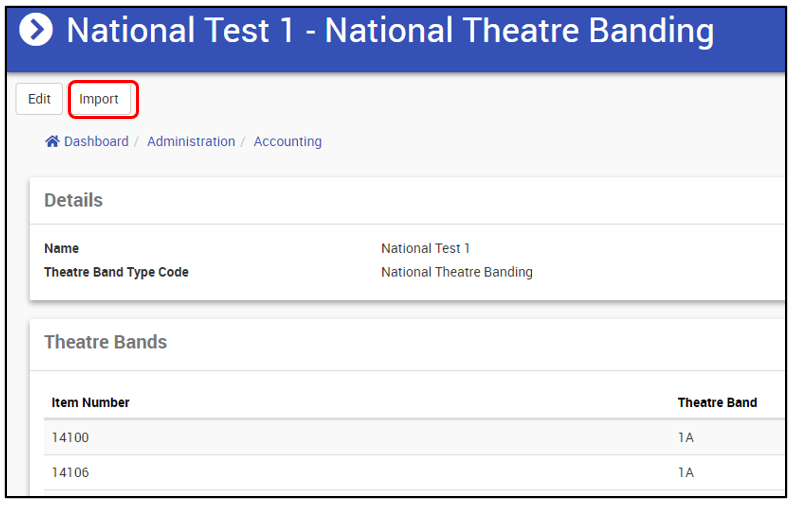The height and width of the screenshot is (506, 791).
Task: Click the Theatre Bands panel heading
Action: click(105, 342)
